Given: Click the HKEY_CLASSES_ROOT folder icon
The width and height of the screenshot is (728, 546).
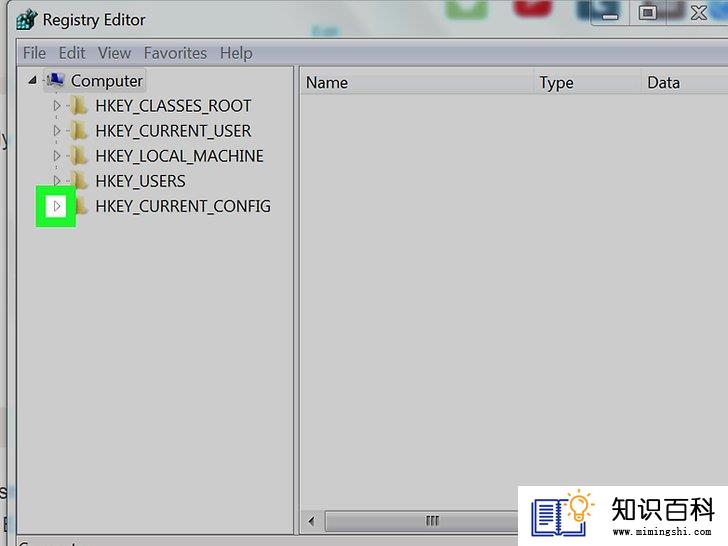Looking at the screenshot, I should point(79,106).
